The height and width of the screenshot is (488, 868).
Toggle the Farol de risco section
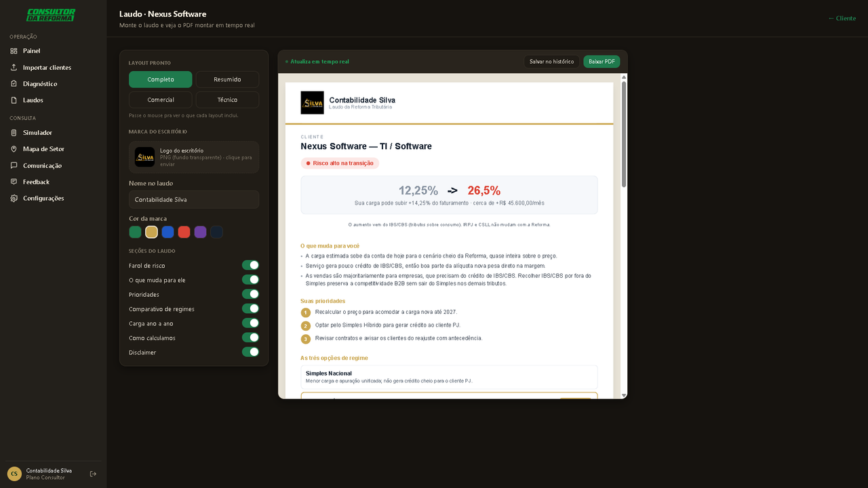pos(250,265)
